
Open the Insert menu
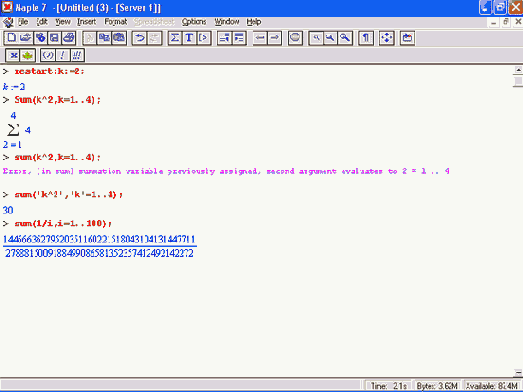[86, 22]
